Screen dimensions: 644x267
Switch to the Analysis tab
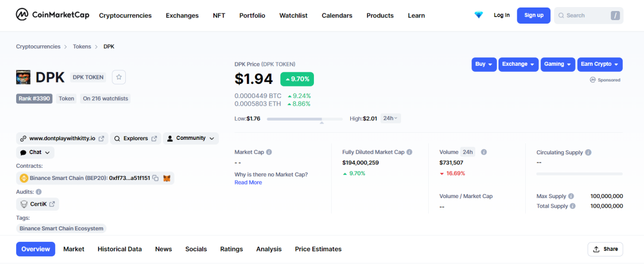(x=269, y=249)
